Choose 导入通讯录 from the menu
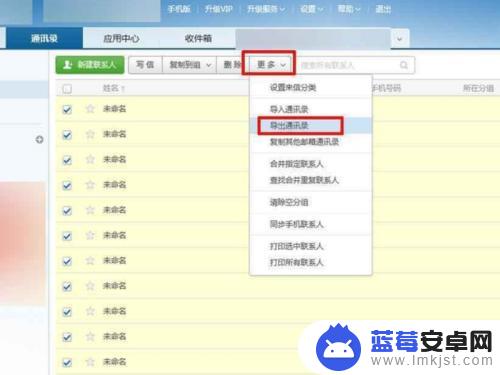The width and height of the screenshot is (500, 375). pos(311,109)
